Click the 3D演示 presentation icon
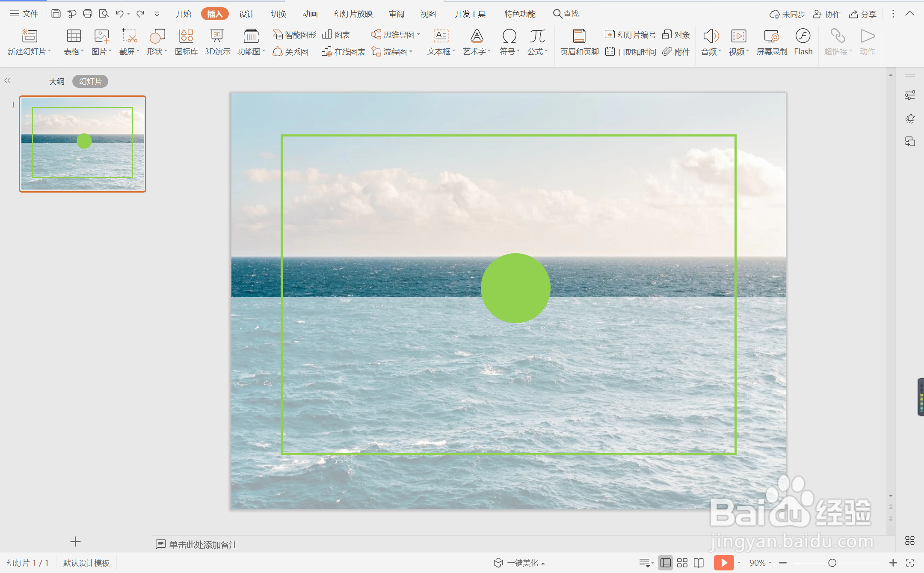The height and width of the screenshot is (573, 924). [x=217, y=36]
